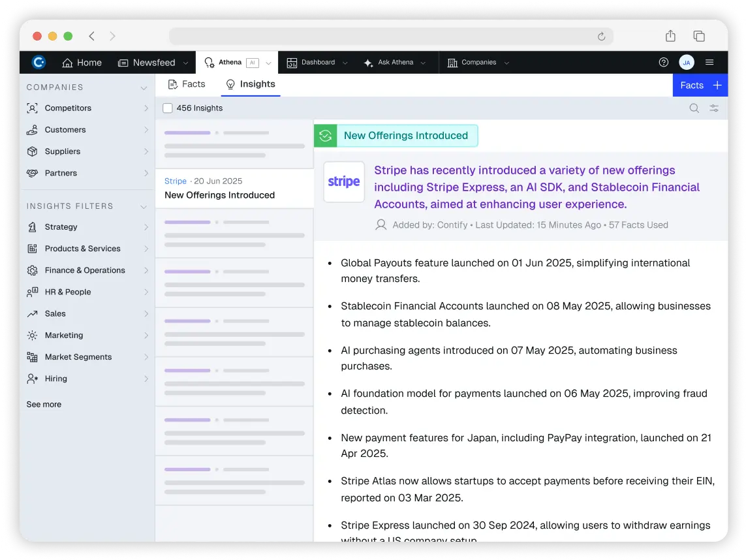
Task: Toggle the 456 Insights checkbox
Action: pyautogui.click(x=168, y=108)
